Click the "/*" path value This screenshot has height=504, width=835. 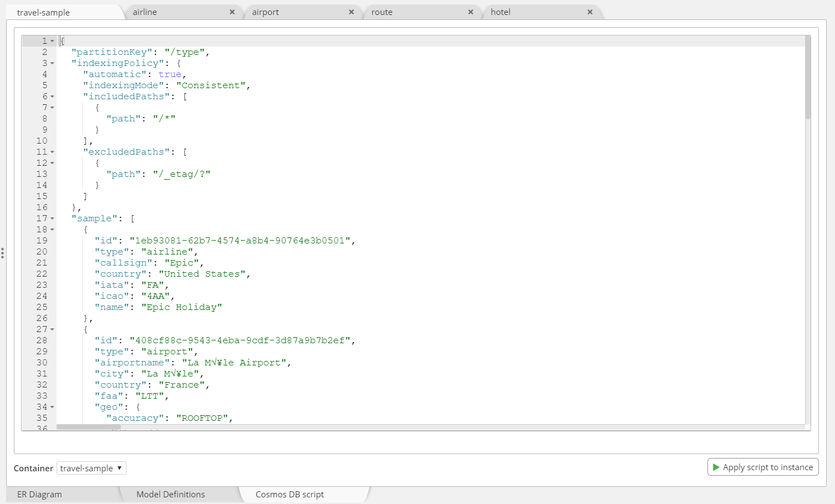[x=164, y=119]
